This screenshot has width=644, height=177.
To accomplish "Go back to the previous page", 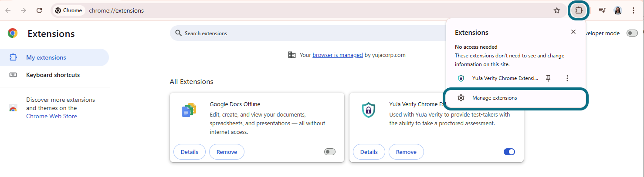I will 8,10.
